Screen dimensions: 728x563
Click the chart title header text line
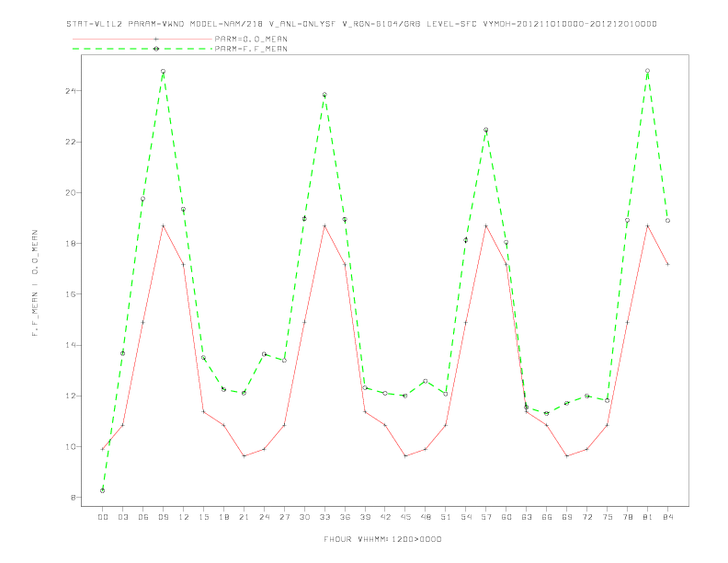click(x=361, y=24)
